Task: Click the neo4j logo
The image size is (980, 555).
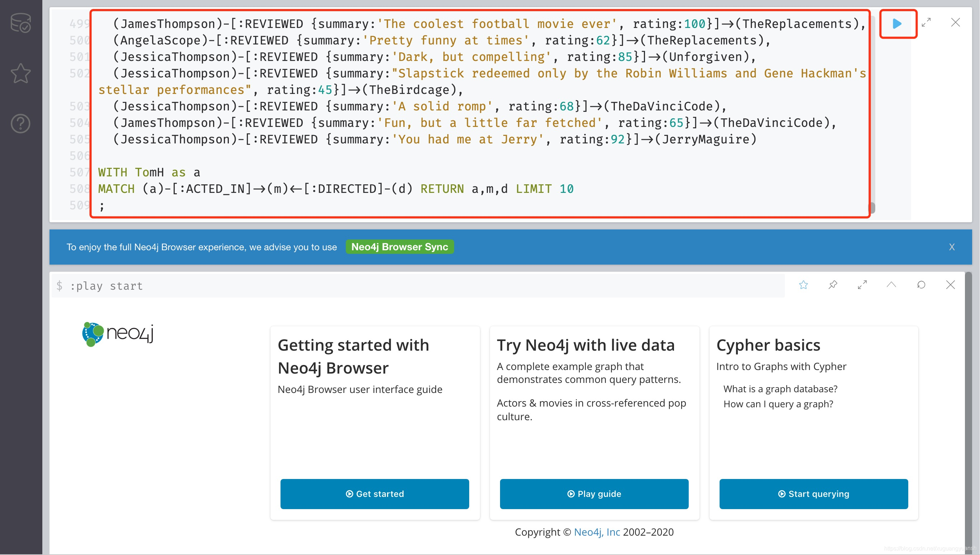Action: pos(118,334)
